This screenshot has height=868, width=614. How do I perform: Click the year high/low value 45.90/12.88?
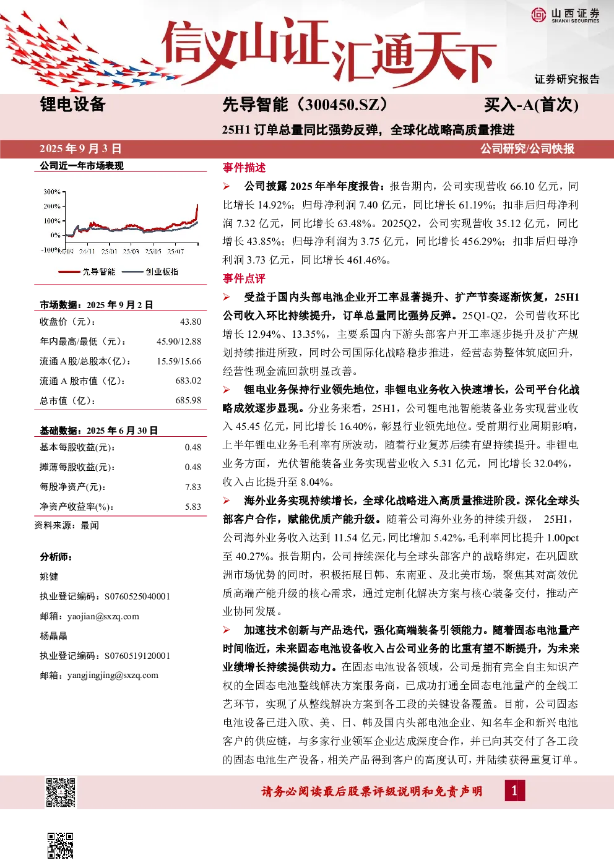179,342
